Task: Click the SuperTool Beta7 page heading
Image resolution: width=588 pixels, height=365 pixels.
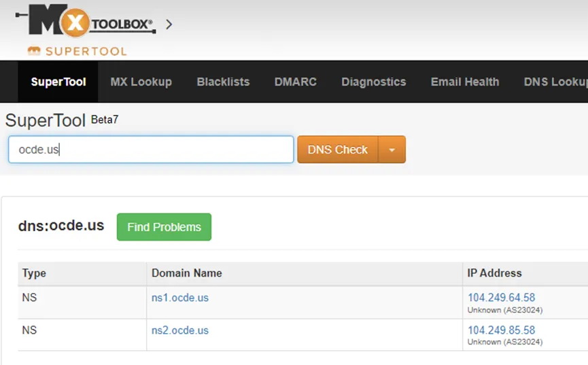Action: click(62, 120)
